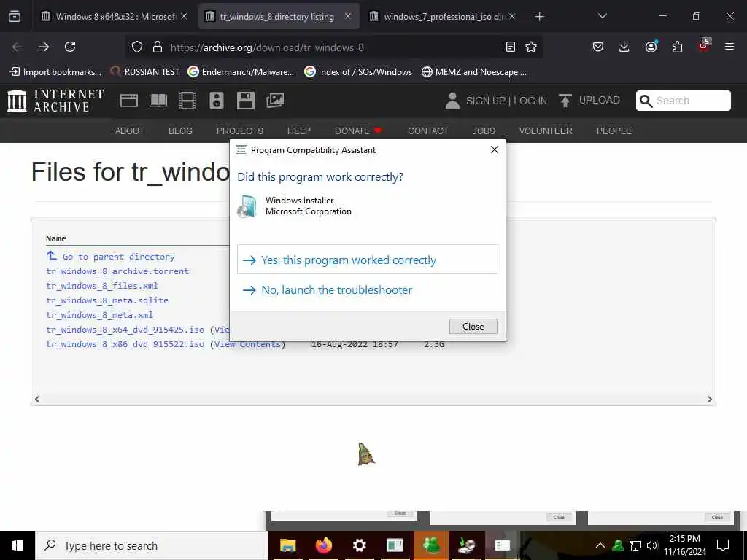
Task: Open Firefox View icon in tab bar
Action: (x=15, y=16)
